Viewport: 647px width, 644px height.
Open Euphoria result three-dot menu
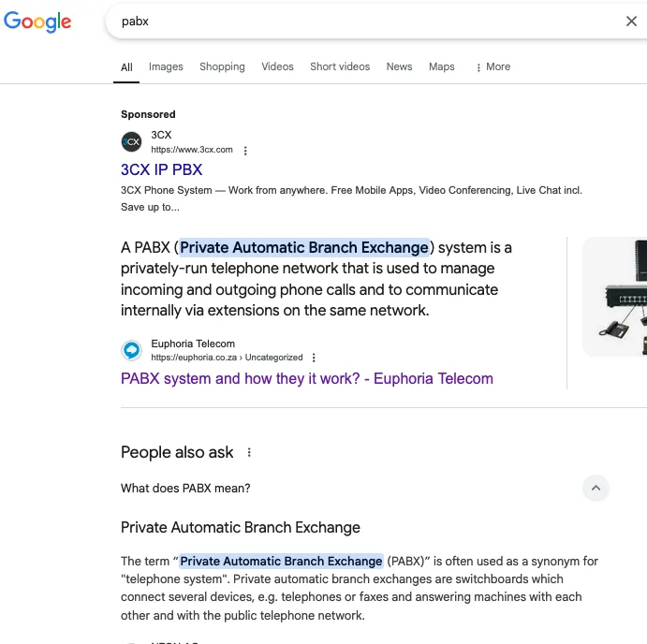tap(314, 358)
